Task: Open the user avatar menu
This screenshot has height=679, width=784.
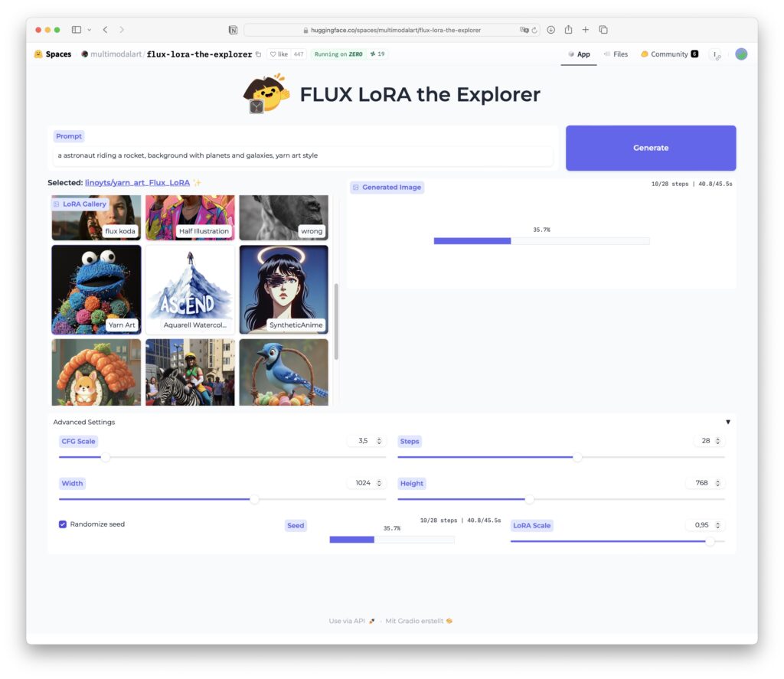Action: pyautogui.click(x=741, y=54)
